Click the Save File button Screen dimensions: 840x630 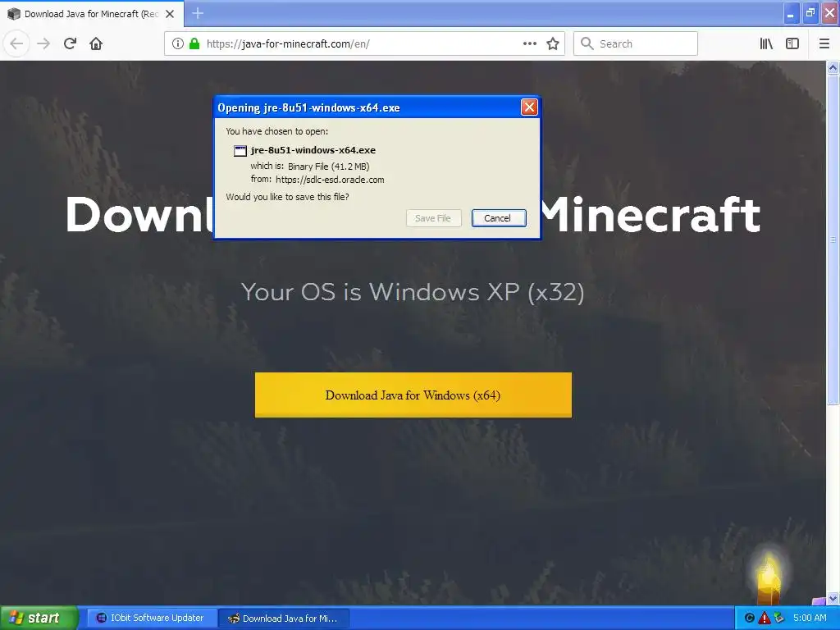pos(433,218)
